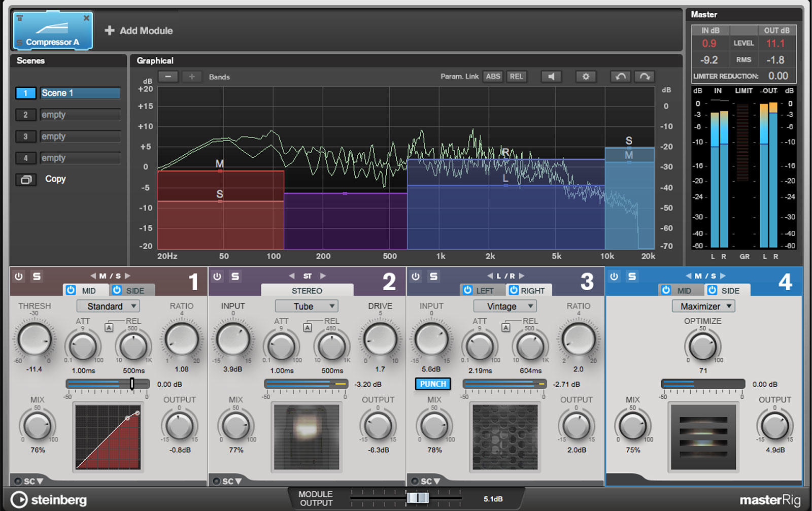Image resolution: width=812 pixels, height=511 pixels.
Task: Solo band 2 with the S button
Action: coord(235,277)
